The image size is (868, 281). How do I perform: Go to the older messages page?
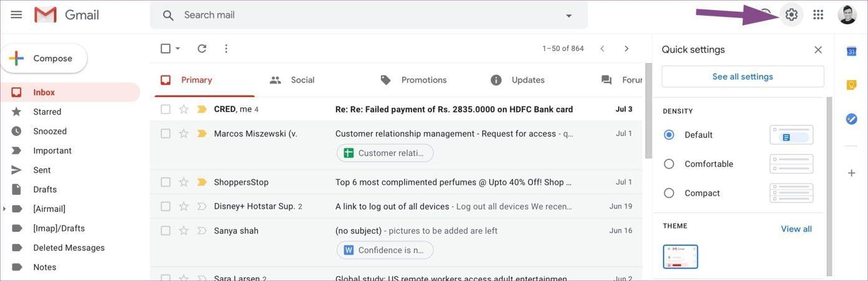(x=627, y=49)
